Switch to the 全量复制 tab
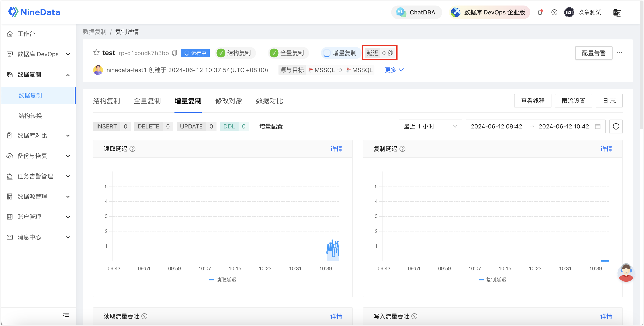Image resolution: width=644 pixels, height=326 pixels. coord(147,101)
